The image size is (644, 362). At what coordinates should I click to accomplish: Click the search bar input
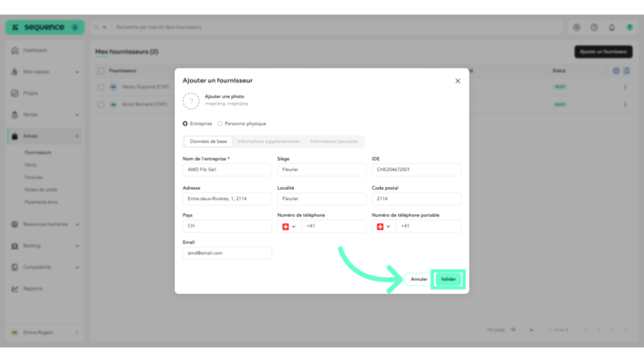[337, 27]
